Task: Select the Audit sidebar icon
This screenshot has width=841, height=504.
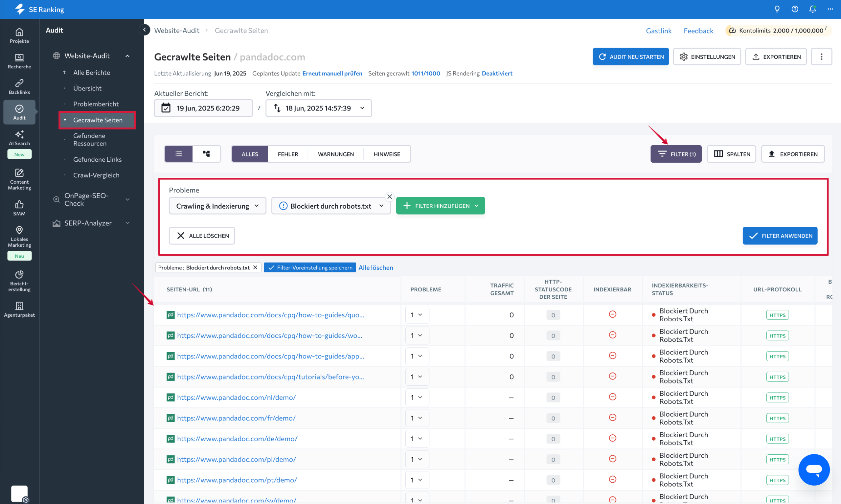Action: (x=19, y=112)
